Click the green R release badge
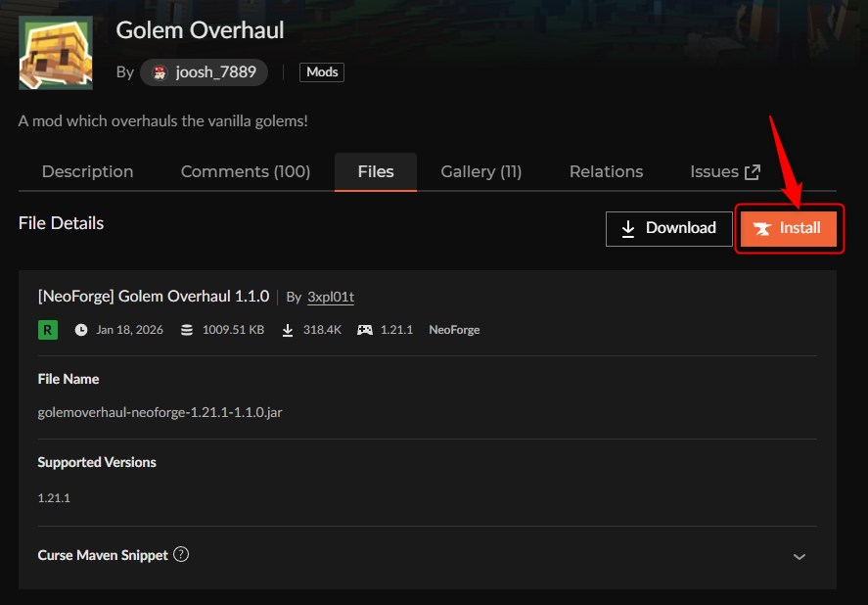868x605 pixels. [48, 330]
